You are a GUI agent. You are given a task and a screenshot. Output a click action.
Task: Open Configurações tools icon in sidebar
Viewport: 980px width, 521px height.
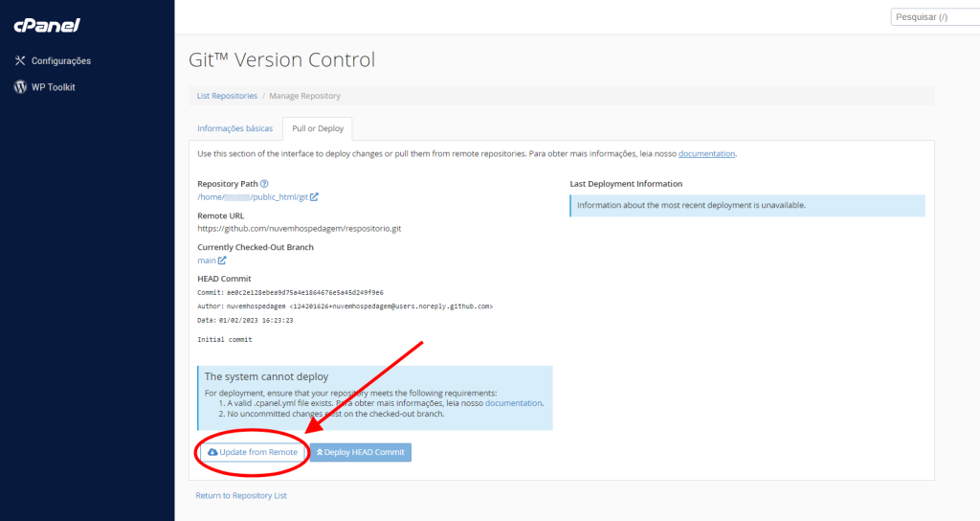point(20,60)
